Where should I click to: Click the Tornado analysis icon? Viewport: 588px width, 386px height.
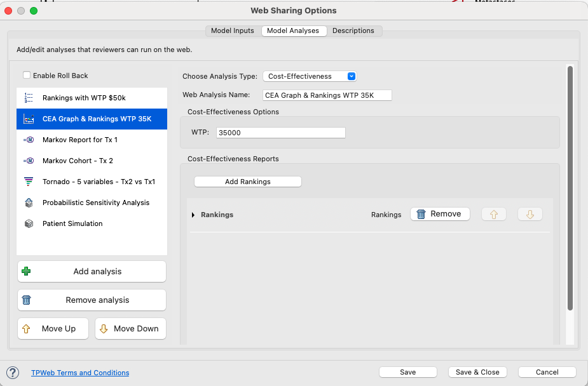pos(29,182)
